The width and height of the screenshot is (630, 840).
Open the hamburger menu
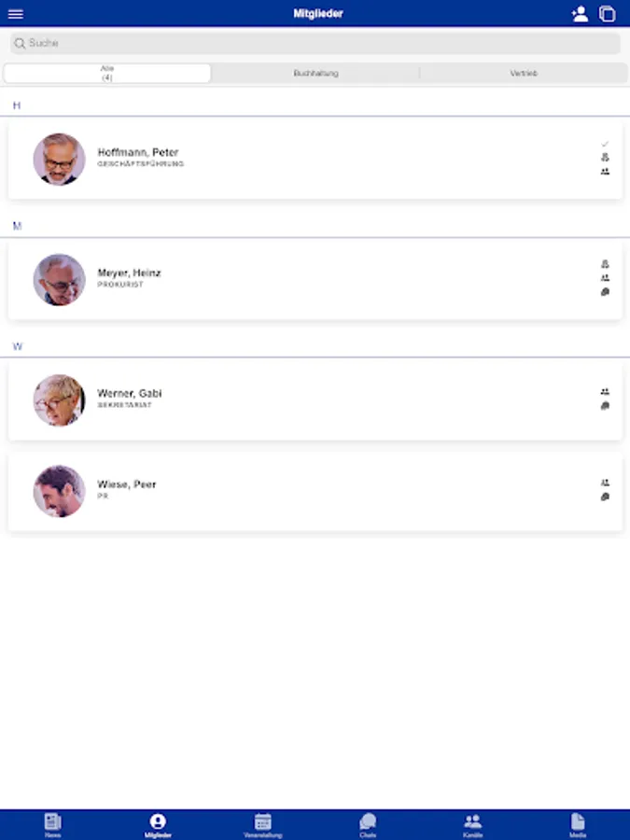point(16,14)
